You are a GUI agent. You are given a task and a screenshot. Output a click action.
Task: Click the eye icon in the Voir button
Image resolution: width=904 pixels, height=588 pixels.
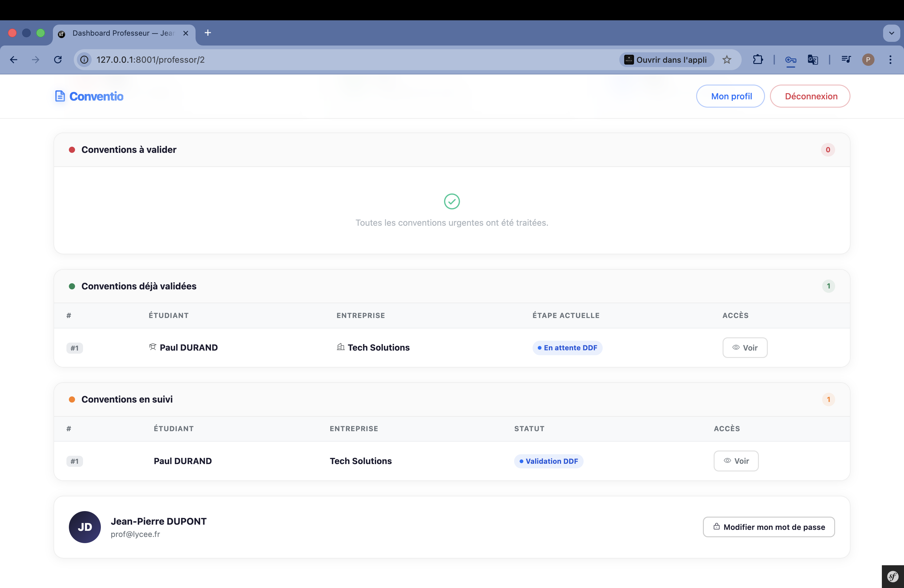pyautogui.click(x=736, y=348)
